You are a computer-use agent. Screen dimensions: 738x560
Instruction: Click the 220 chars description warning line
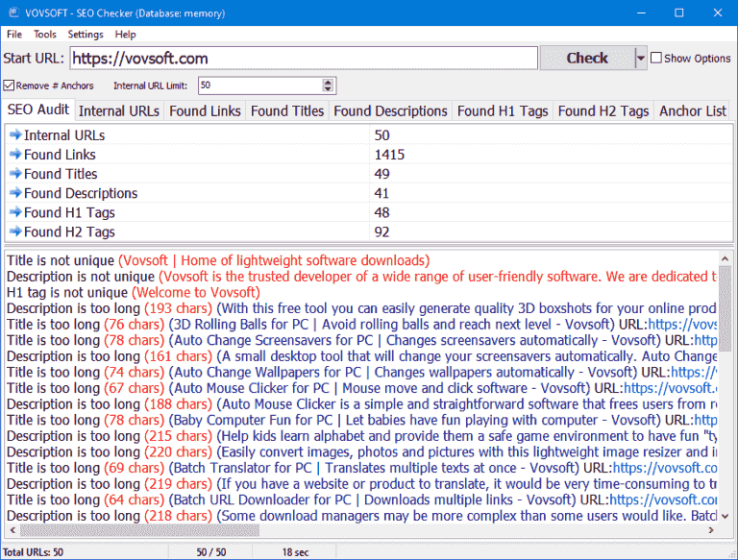pyautogui.click(x=361, y=452)
